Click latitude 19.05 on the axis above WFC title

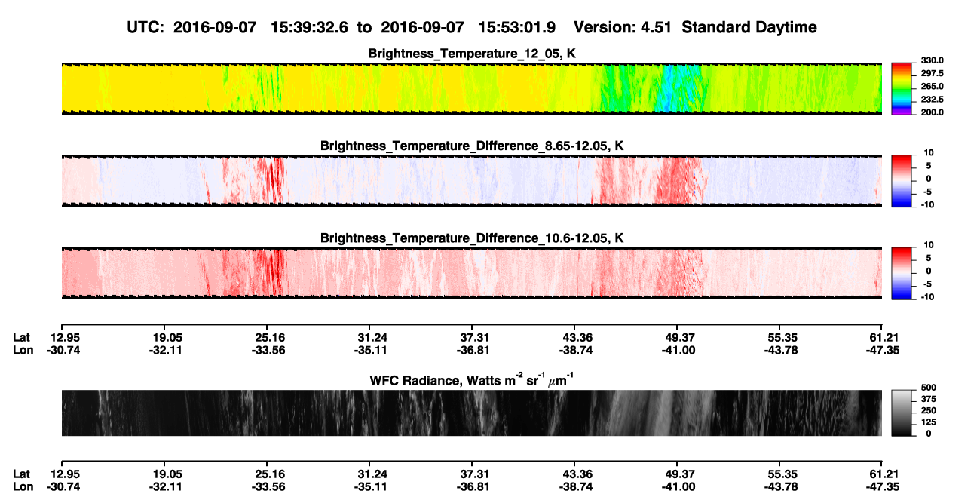coord(167,337)
